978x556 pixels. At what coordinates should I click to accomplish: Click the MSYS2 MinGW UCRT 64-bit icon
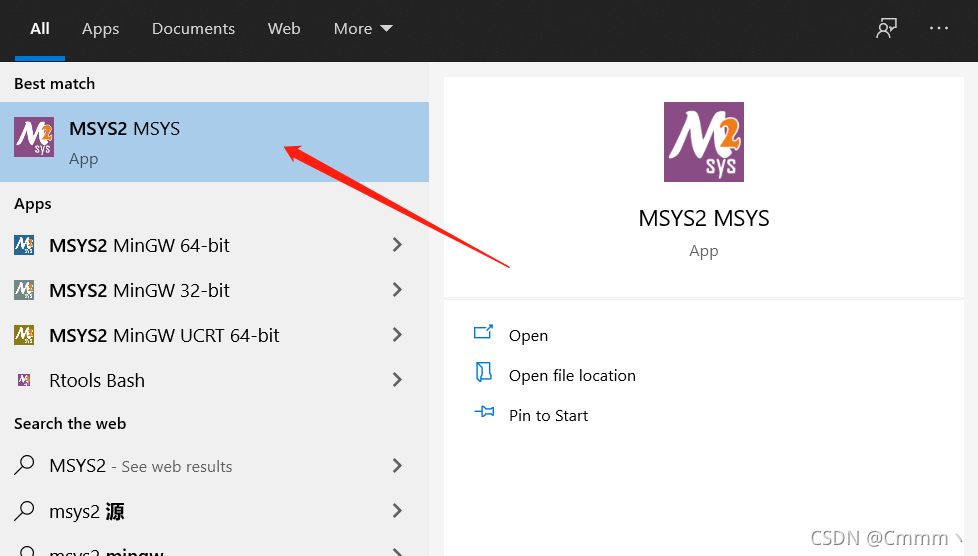point(24,335)
